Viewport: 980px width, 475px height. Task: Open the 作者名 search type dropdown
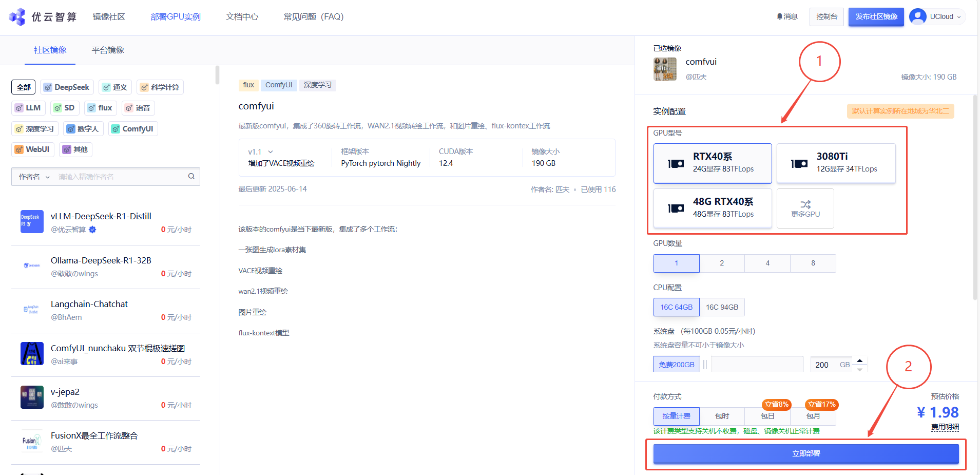click(x=34, y=177)
